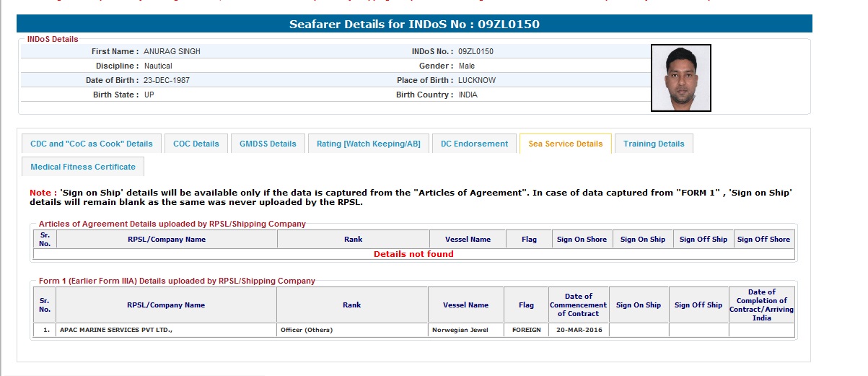The height and width of the screenshot is (376, 868).
Task: Click the Sea Service Details tab
Action: tap(565, 144)
